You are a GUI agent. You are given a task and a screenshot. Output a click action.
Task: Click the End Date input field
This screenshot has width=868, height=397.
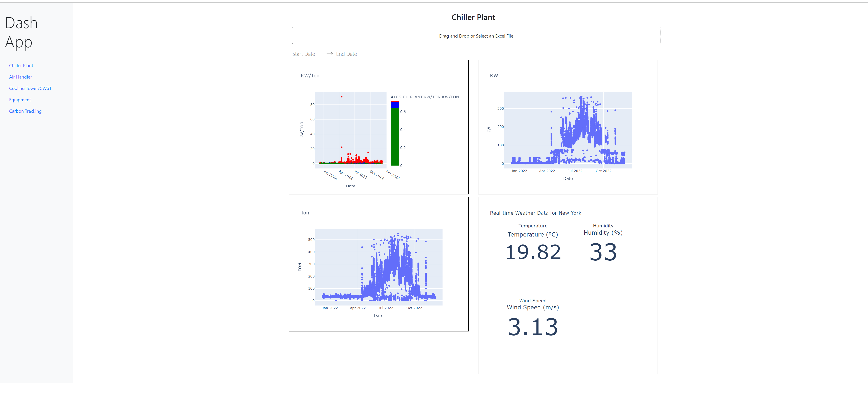coord(346,53)
